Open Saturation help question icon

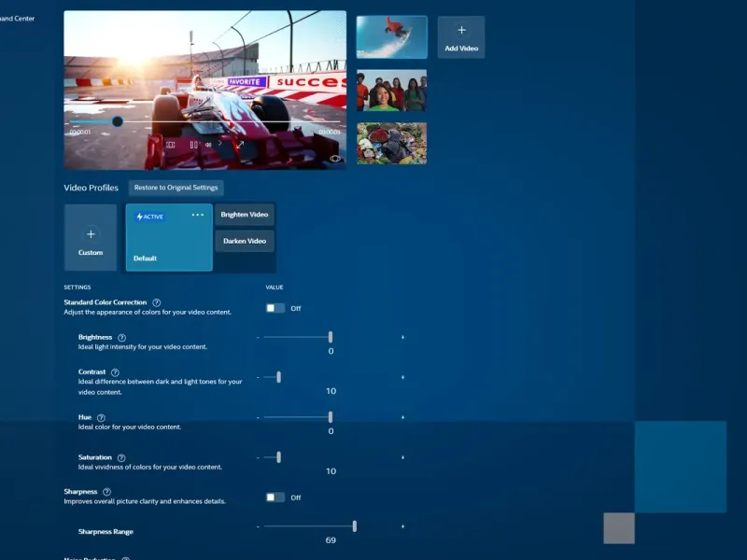(x=121, y=457)
